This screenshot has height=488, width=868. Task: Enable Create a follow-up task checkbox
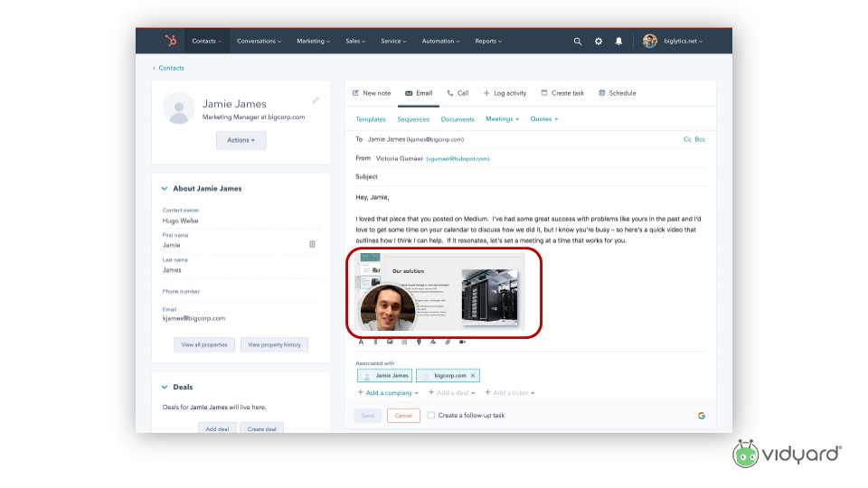pyautogui.click(x=430, y=415)
